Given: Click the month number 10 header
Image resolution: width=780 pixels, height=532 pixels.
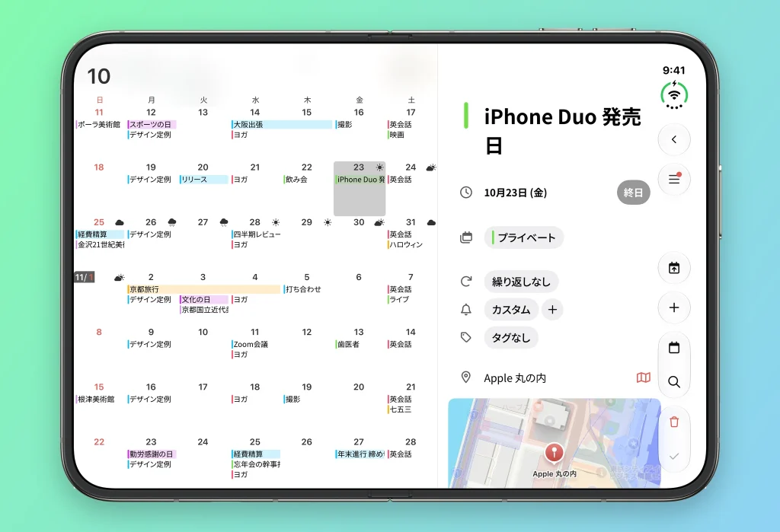Looking at the screenshot, I should 98,76.
